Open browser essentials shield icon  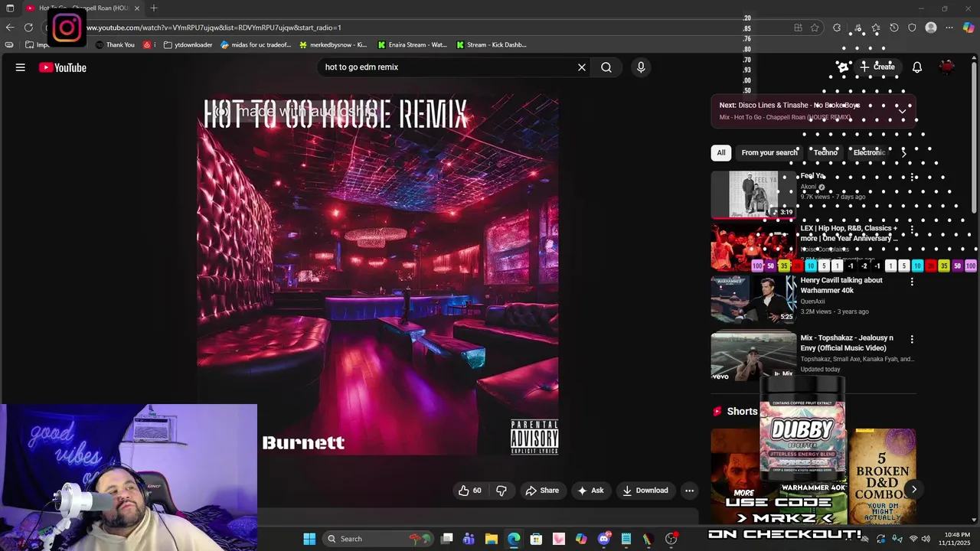[912, 28]
